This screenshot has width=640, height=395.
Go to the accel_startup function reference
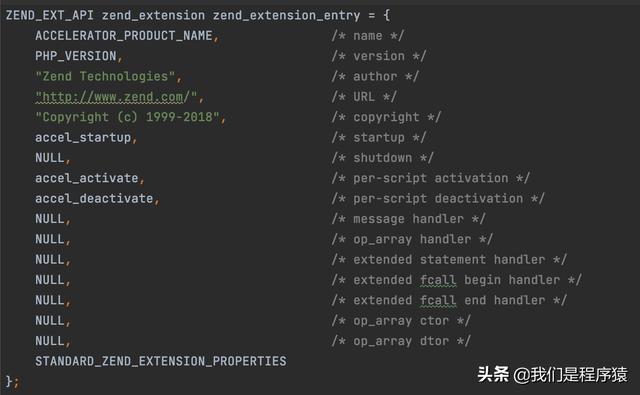pos(83,138)
